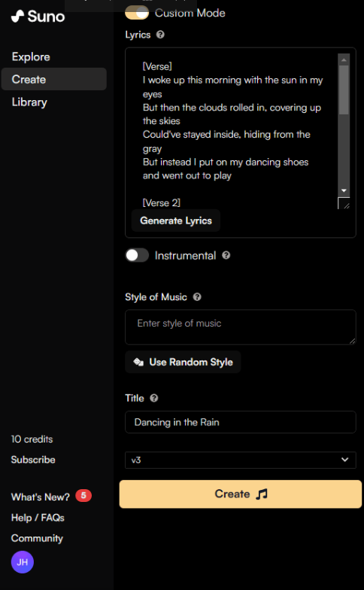
Task: Click the lyrics scrollbar down arrow
Action: click(x=344, y=191)
